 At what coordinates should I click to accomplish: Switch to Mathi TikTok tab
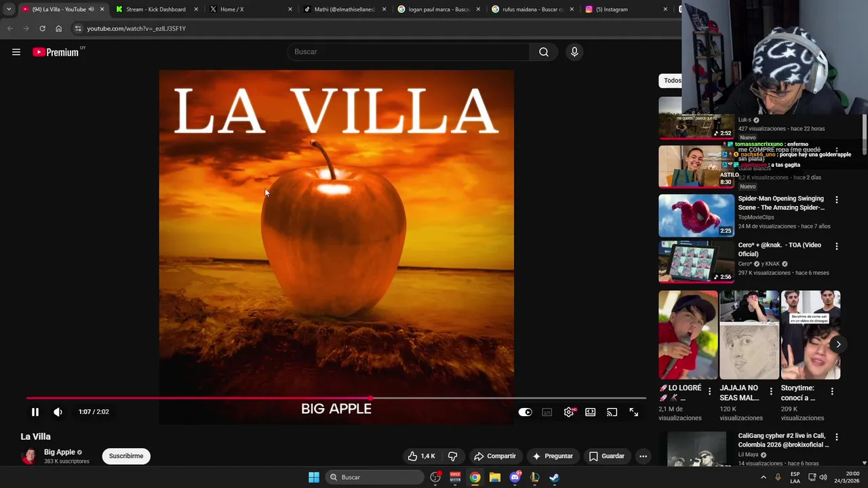(x=344, y=9)
